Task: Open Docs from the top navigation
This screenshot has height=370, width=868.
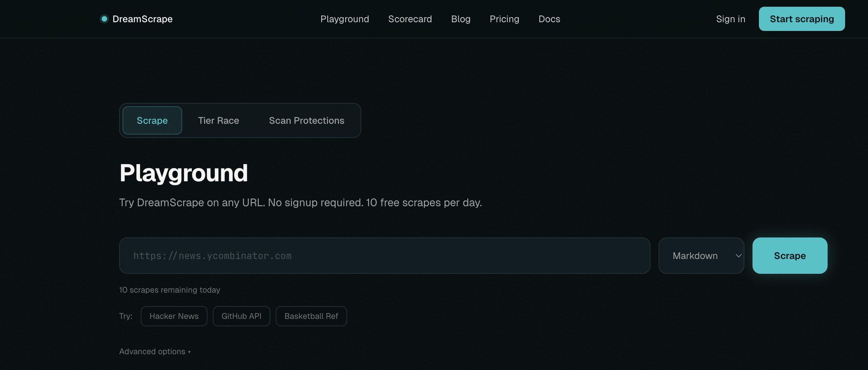Action: click(x=549, y=19)
